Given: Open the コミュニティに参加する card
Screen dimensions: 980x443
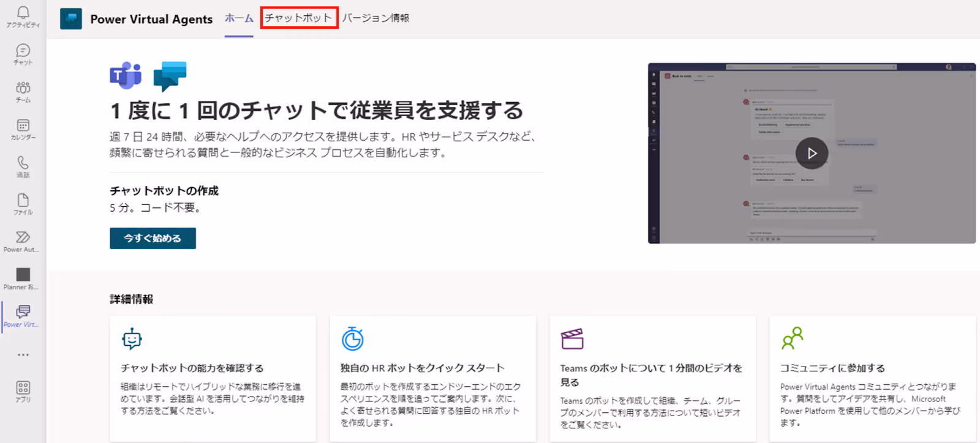Looking at the screenshot, I should pyautogui.click(x=872, y=379).
